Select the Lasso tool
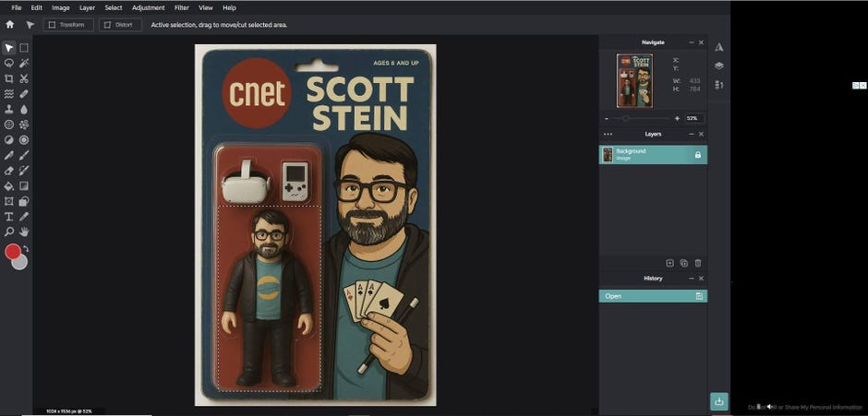Screen dimensions: 868x416 point(9,63)
